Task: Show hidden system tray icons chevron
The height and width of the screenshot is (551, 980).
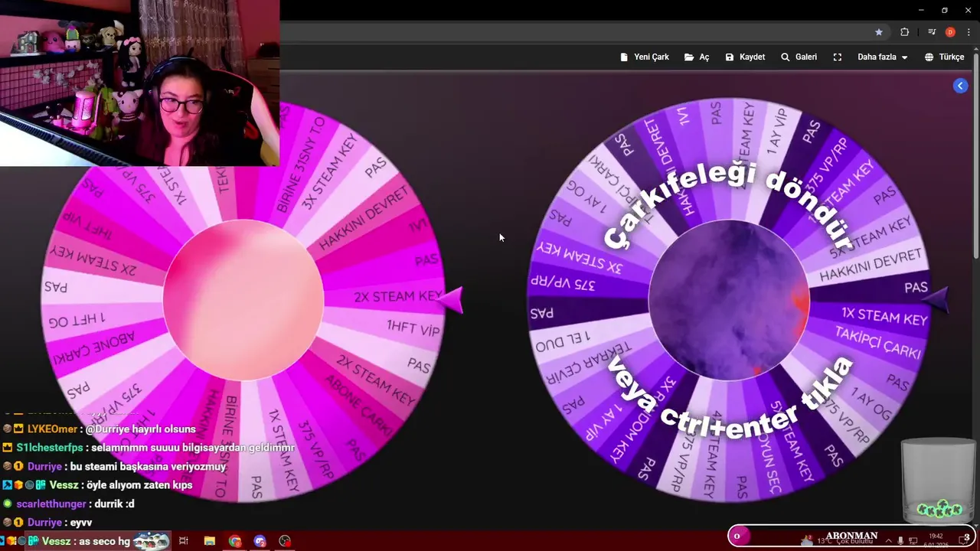Action: tap(888, 541)
